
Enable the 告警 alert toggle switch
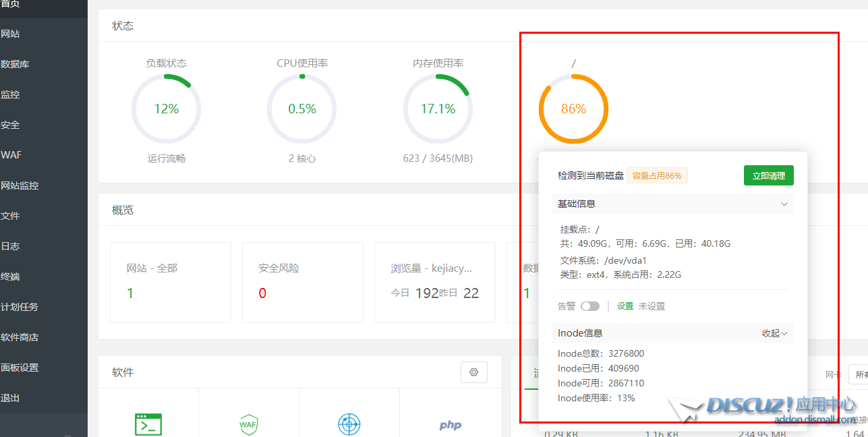coord(589,306)
